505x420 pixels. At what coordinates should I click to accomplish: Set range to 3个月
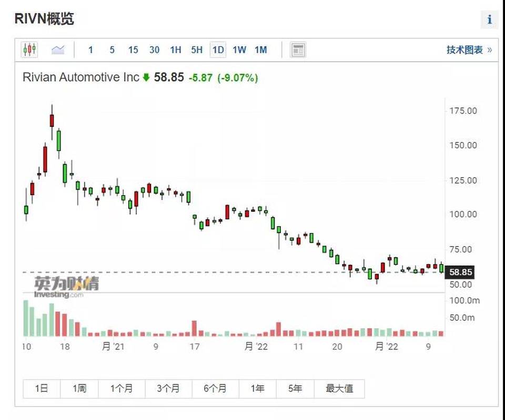pos(168,388)
